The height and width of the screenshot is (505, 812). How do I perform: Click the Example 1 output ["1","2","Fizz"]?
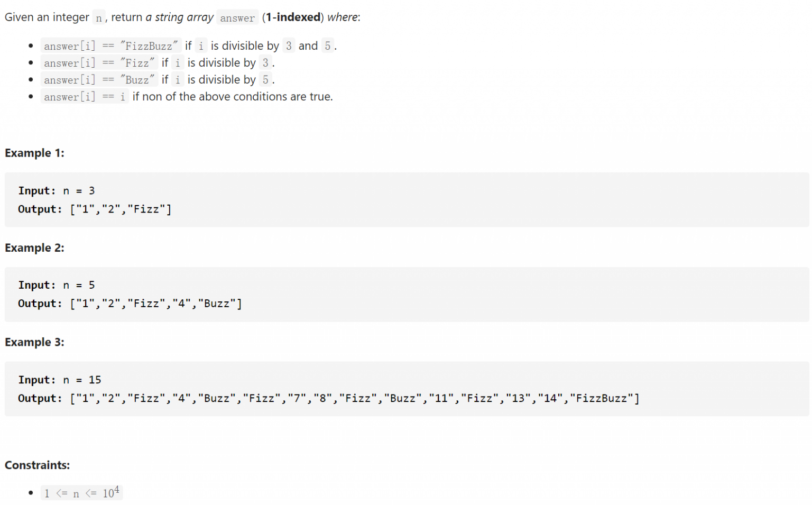121,209
